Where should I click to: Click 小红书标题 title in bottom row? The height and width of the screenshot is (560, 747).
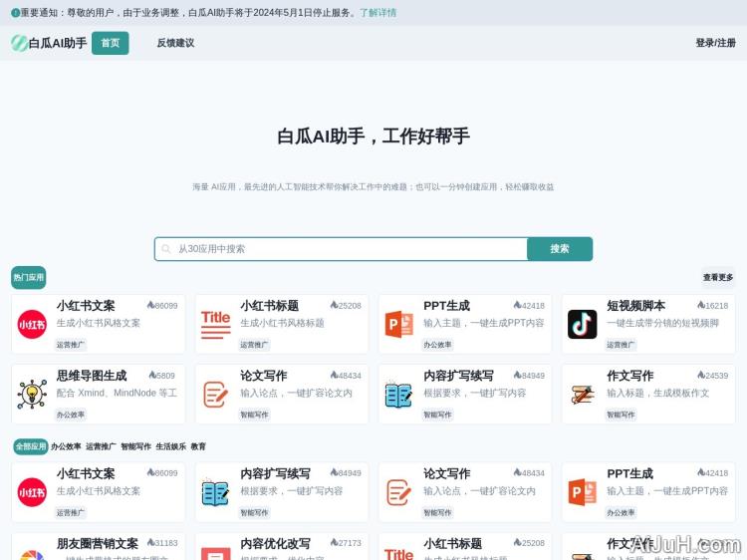coord(452,543)
